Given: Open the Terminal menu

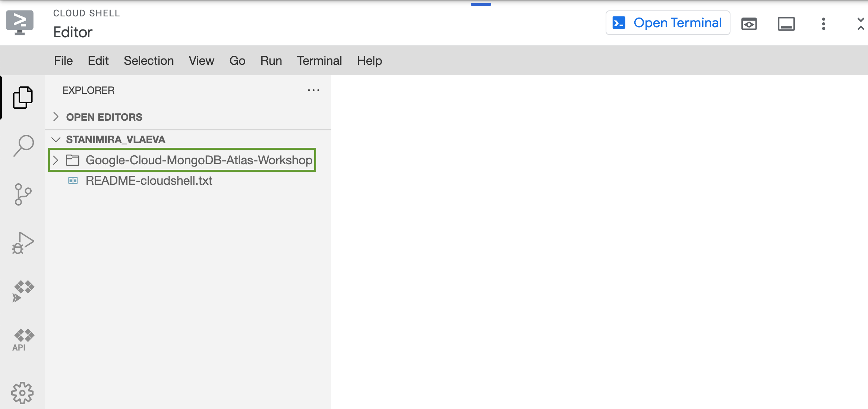Looking at the screenshot, I should 319,61.
